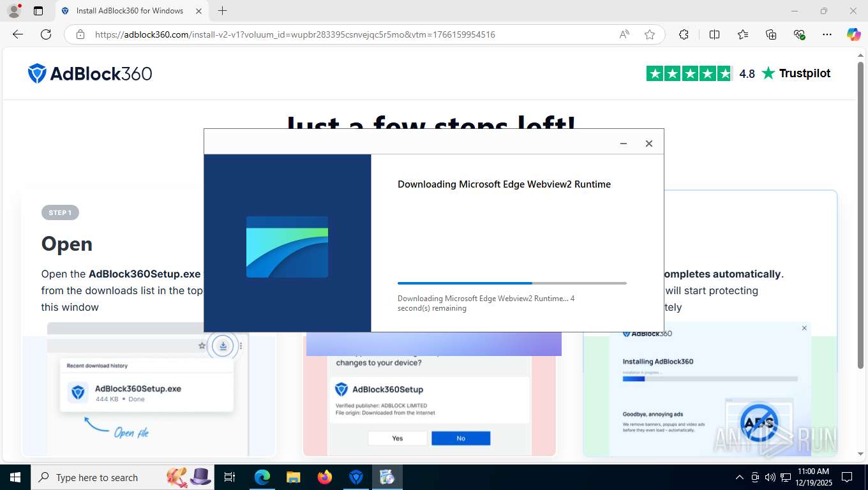Viewport: 868px width, 490px height.
Task: Open Settings and more menu
Action: tap(827, 34)
